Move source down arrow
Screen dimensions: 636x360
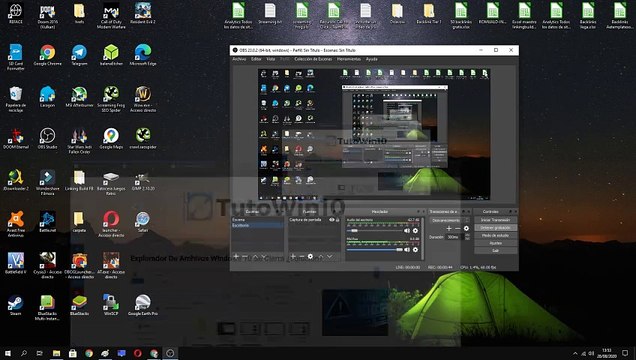(329, 256)
